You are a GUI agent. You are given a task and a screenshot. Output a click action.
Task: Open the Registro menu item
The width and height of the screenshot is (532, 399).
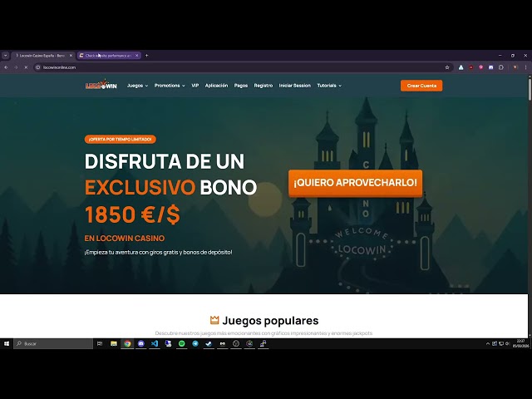(x=264, y=86)
